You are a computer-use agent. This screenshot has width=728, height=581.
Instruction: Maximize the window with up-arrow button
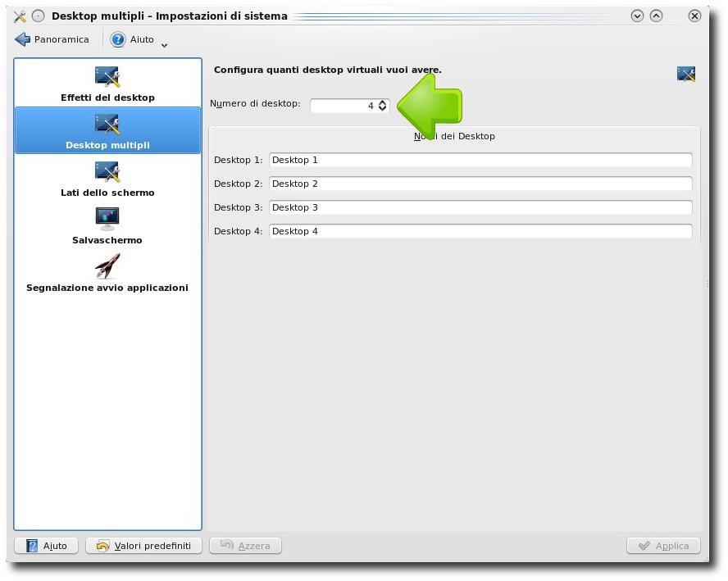pyautogui.click(x=656, y=16)
